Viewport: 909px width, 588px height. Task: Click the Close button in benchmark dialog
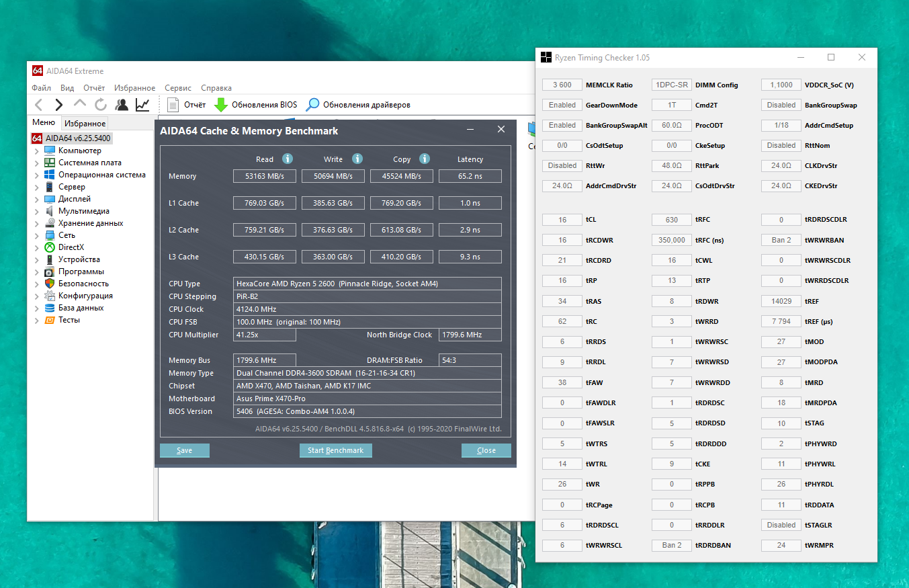pos(486,450)
